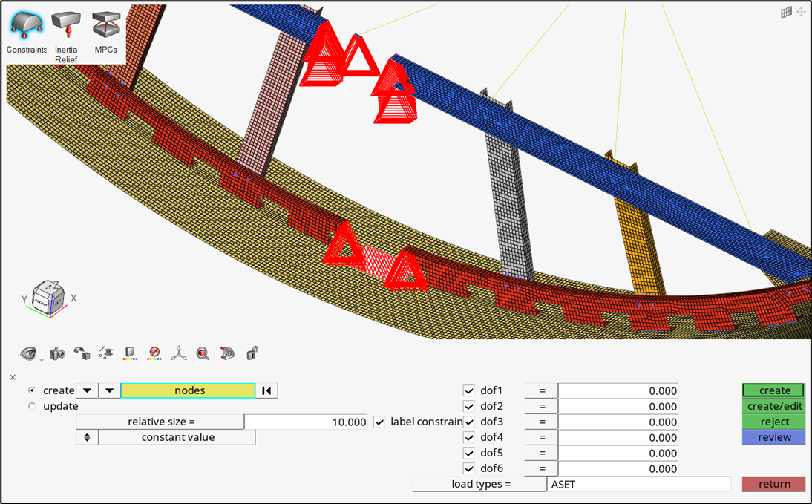Select the Constraints tool icon

tap(26, 26)
